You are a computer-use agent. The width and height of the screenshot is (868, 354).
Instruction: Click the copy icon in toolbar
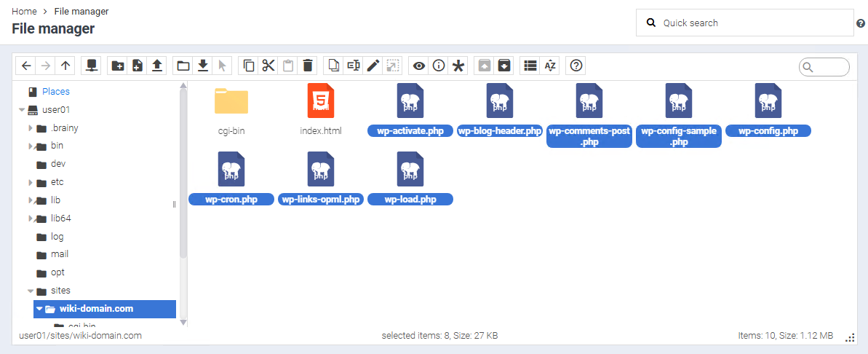pyautogui.click(x=249, y=66)
